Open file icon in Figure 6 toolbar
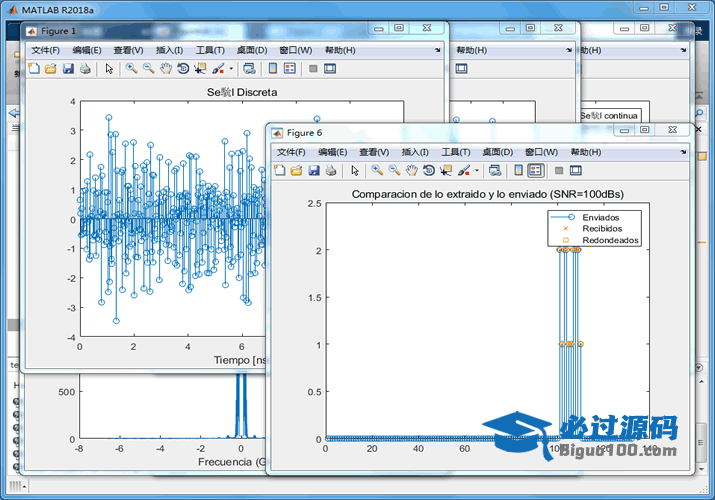The width and height of the screenshot is (715, 500). [296, 171]
